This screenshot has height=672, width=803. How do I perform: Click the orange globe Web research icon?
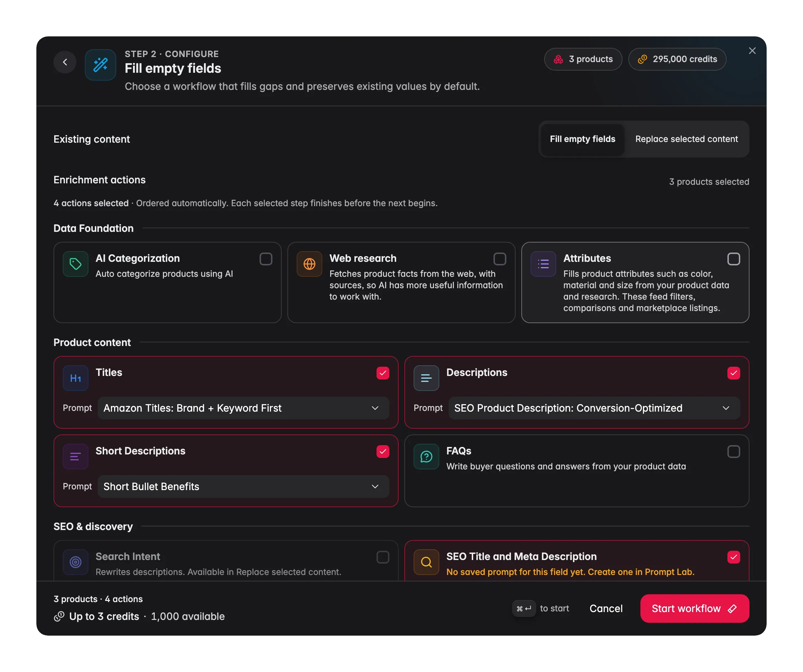[310, 264]
